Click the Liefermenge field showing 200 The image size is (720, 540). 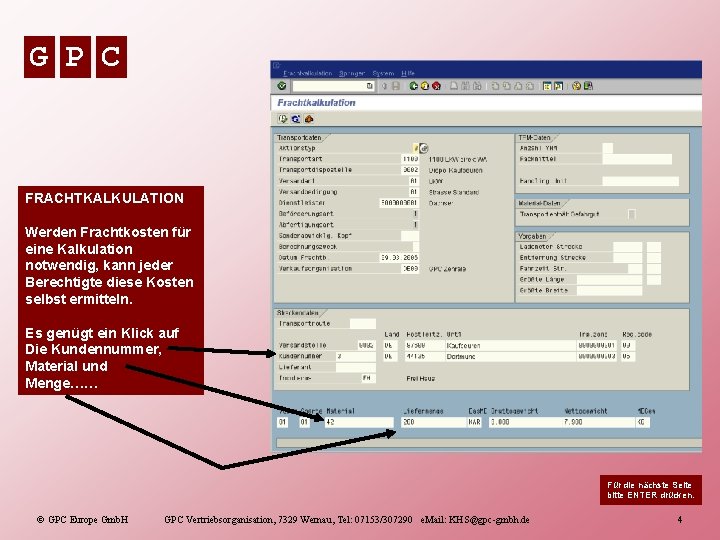pos(433,422)
